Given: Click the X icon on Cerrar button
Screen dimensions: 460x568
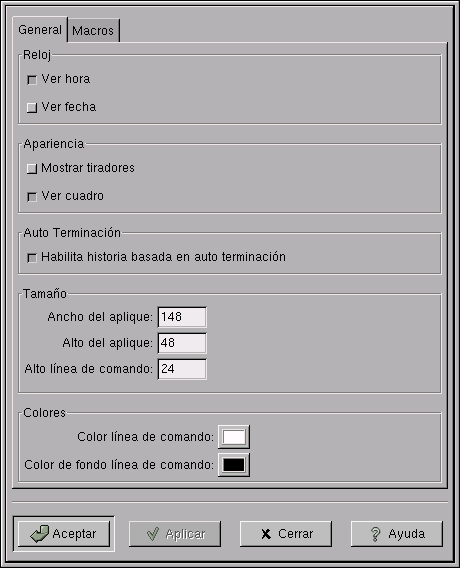Looking at the screenshot, I should [x=266, y=534].
